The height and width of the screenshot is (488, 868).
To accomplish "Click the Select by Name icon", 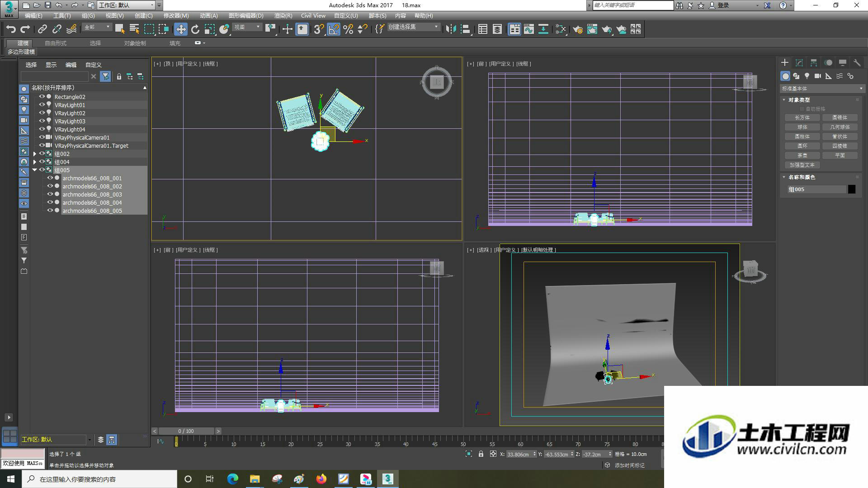I will [134, 29].
